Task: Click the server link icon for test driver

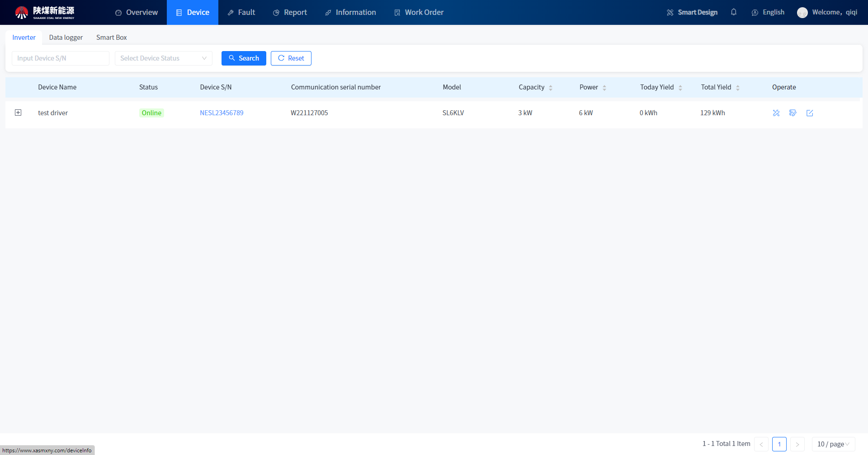Action: click(x=793, y=113)
